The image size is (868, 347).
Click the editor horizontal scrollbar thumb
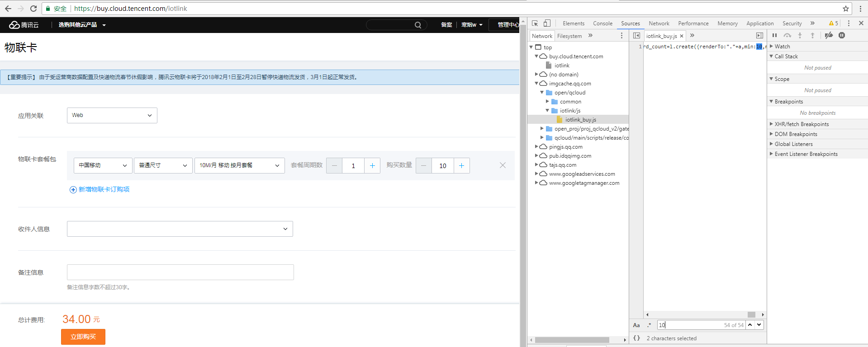pos(751,314)
